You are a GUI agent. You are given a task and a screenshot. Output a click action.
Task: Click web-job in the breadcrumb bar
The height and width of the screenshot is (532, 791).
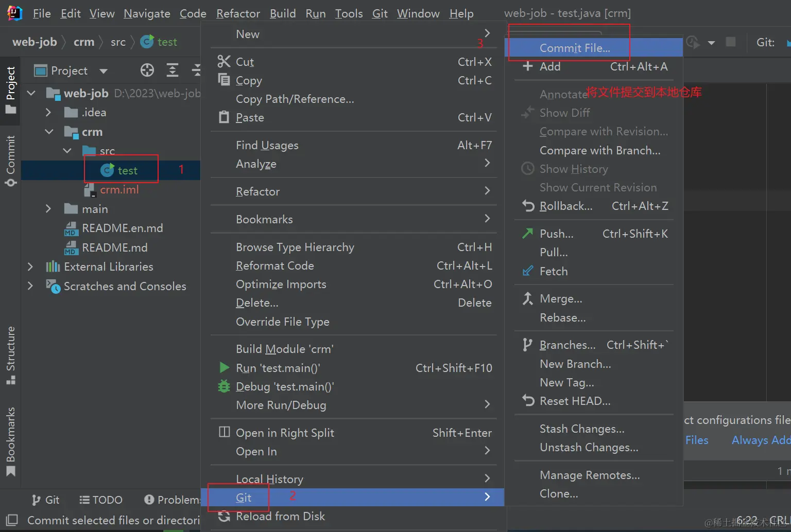pyautogui.click(x=35, y=42)
